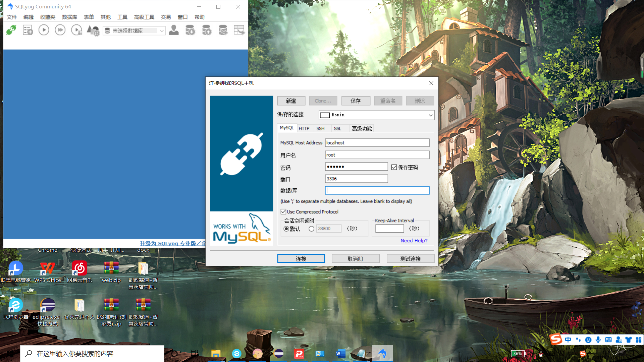
Task: Toggle the 保存密码 checkbox
Action: [394, 167]
